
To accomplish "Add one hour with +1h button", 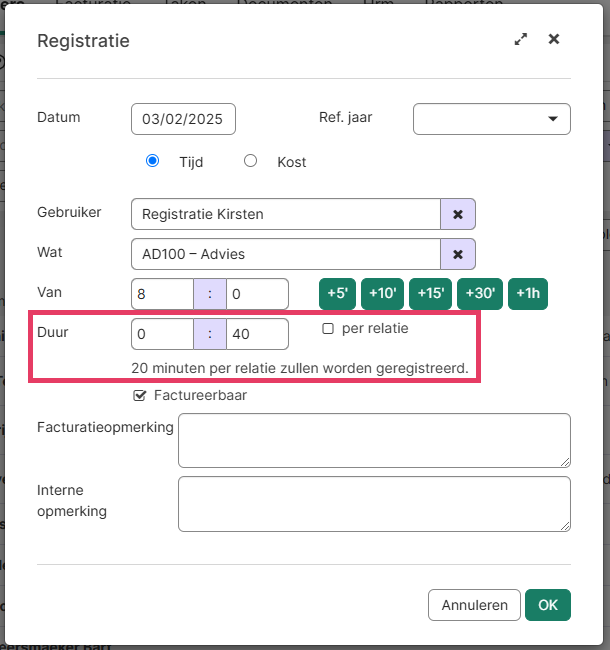I will (527, 294).
